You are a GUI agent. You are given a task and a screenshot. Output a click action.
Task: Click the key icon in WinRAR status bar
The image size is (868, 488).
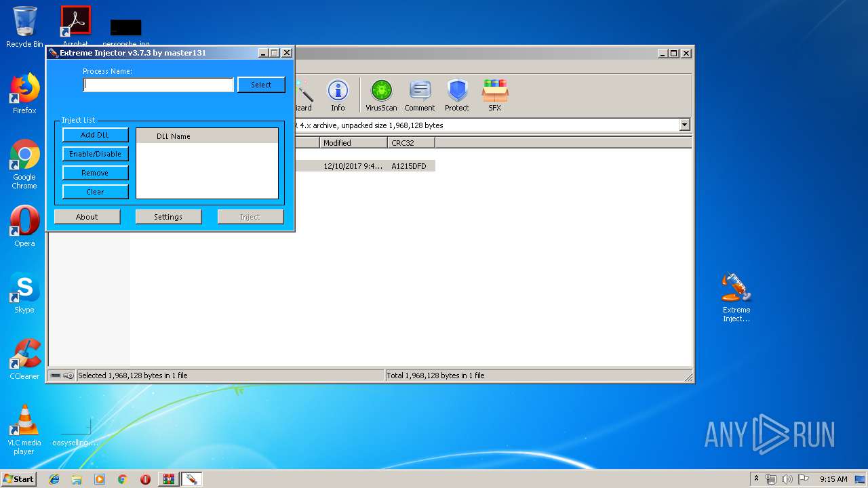pyautogui.click(x=68, y=375)
